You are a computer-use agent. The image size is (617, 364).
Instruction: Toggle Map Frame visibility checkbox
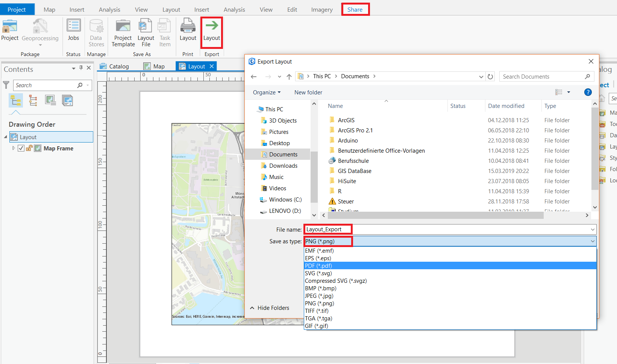[x=21, y=148]
